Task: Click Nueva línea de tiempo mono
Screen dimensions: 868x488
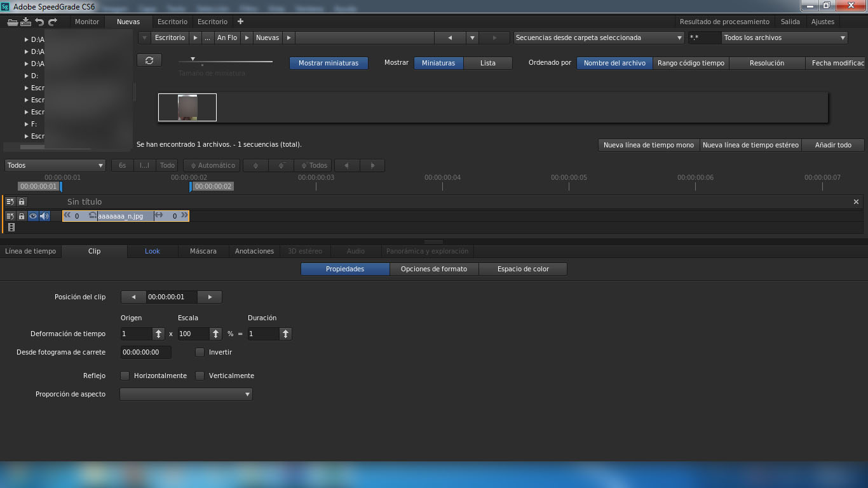Action: click(649, 145)
